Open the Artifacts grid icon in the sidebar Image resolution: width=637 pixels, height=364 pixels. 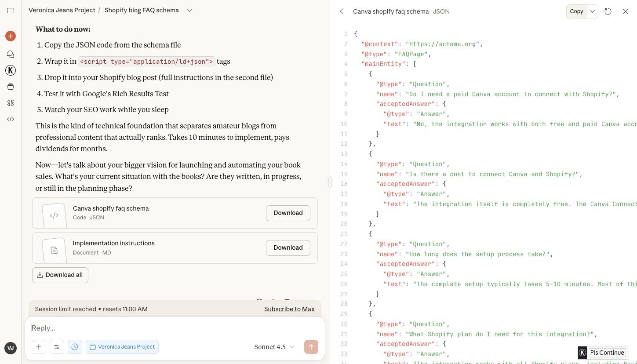(11, 103)
